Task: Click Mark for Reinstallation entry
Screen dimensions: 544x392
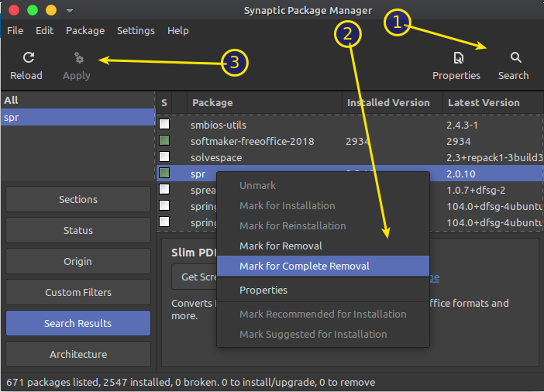Action: click(x=323, y=226)
